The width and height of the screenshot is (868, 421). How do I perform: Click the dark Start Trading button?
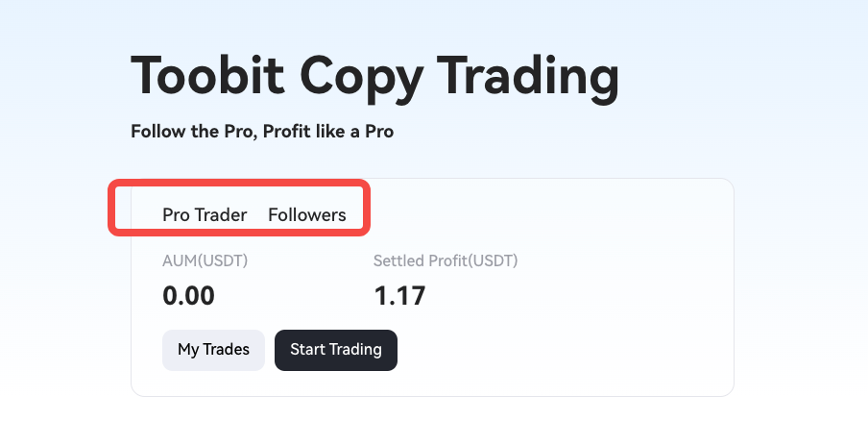click(335, 350)
